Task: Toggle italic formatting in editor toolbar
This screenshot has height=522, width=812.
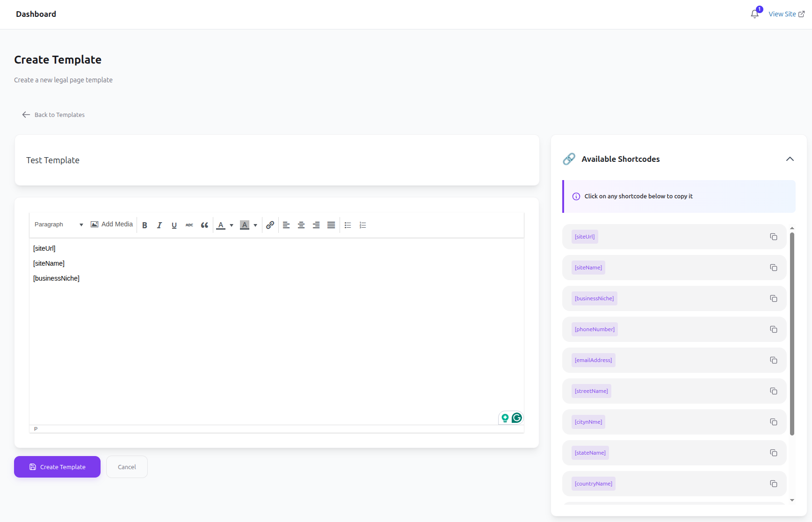Action: (159, 225)
